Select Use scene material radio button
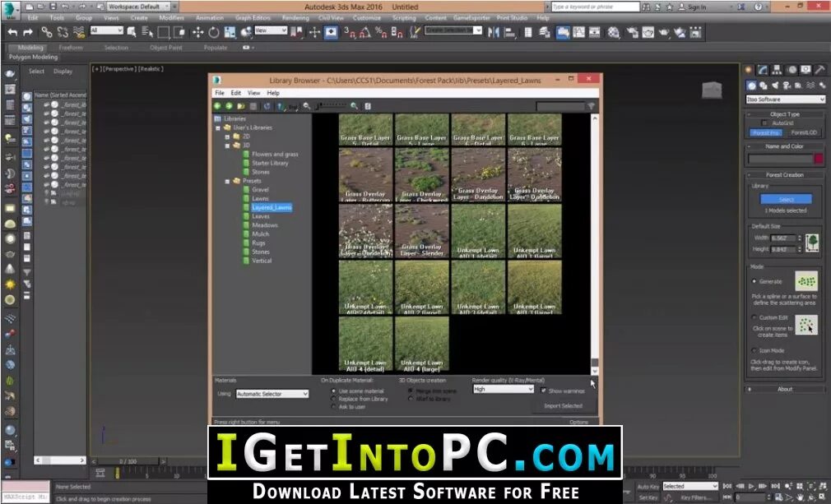This screenshot has height=504, width=831. pos(333,391)
